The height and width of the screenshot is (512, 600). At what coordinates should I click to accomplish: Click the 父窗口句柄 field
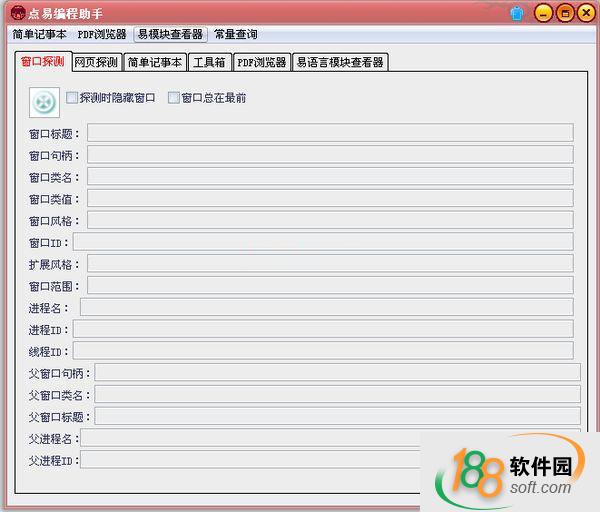[x=337, y=373]
